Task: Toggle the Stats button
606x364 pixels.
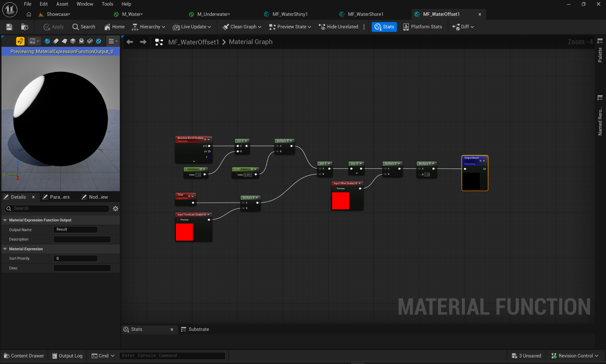Action: point(384,27)
